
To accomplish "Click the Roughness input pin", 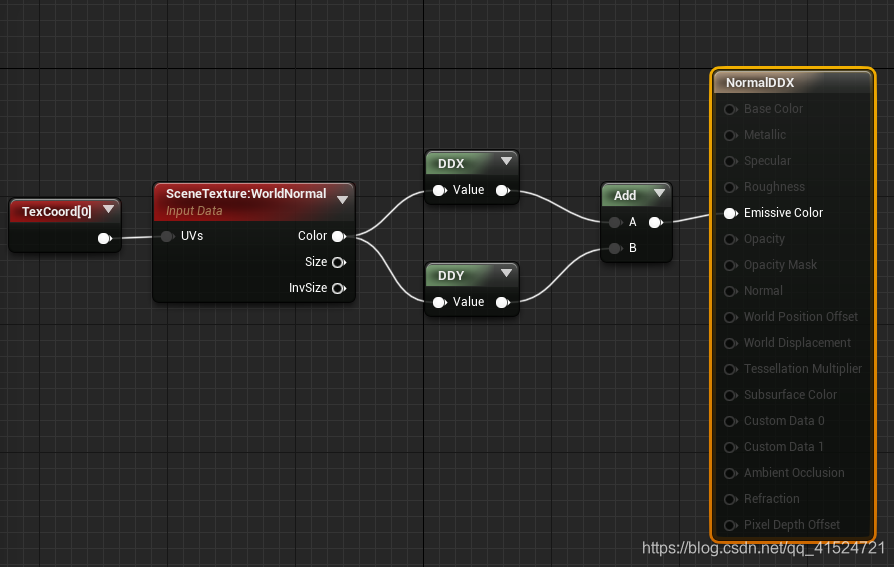I will 730,187.
